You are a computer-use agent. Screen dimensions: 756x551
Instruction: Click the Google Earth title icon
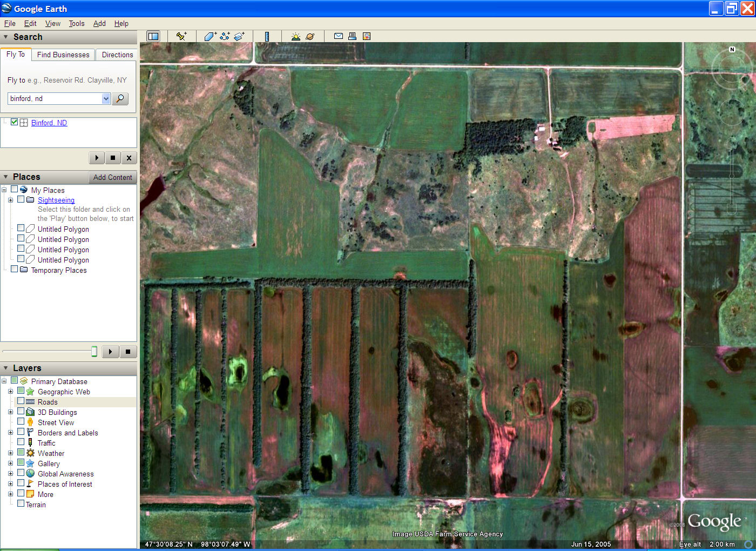6,8
